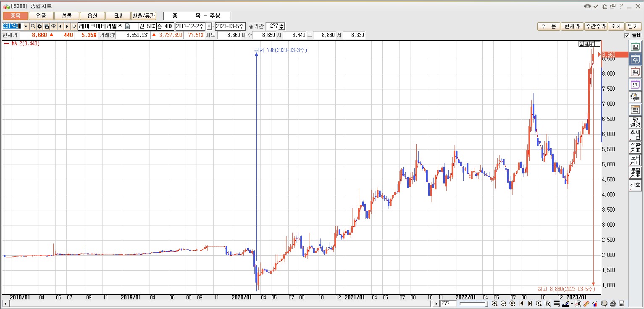Screen dimensions: 644x309
Task: Select the minute (분) chart clock icon
Action: (635, 97)
